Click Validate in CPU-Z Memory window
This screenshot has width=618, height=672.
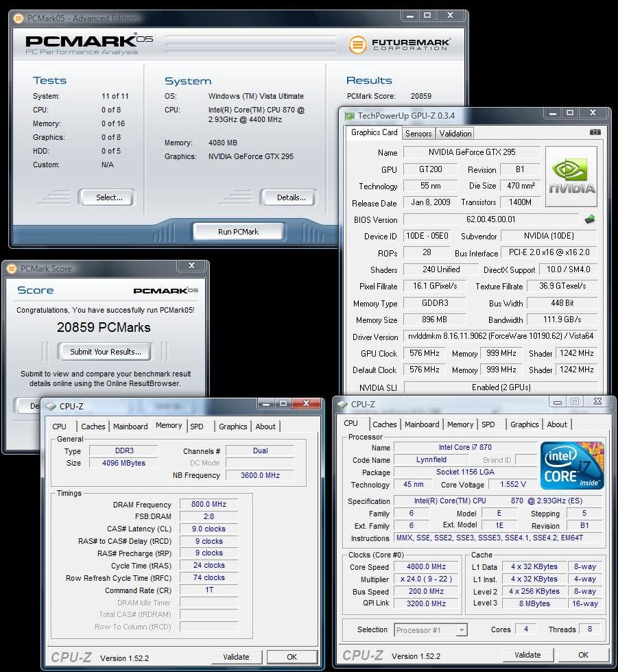pyautogui.click(x=236, y=657)
